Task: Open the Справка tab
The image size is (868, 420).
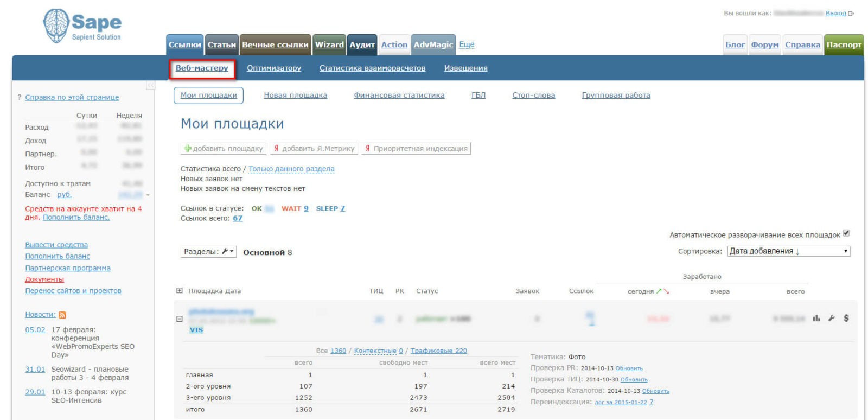Action: 802,44
